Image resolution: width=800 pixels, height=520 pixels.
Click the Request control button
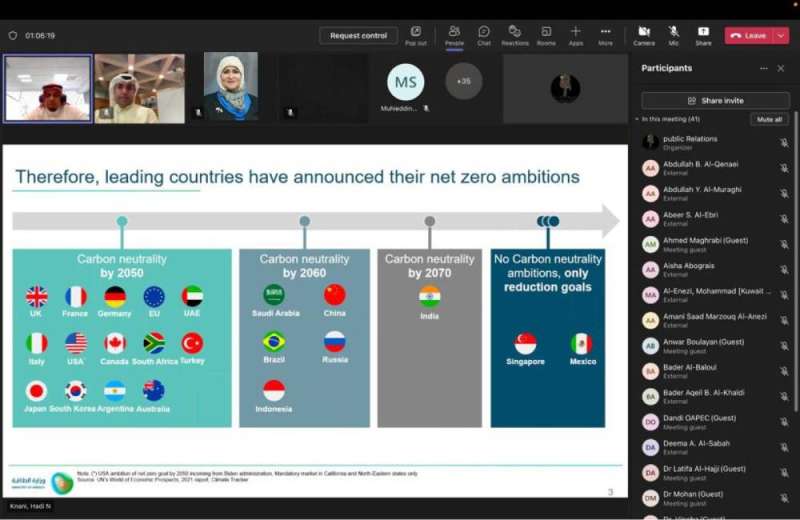[358, 35]
